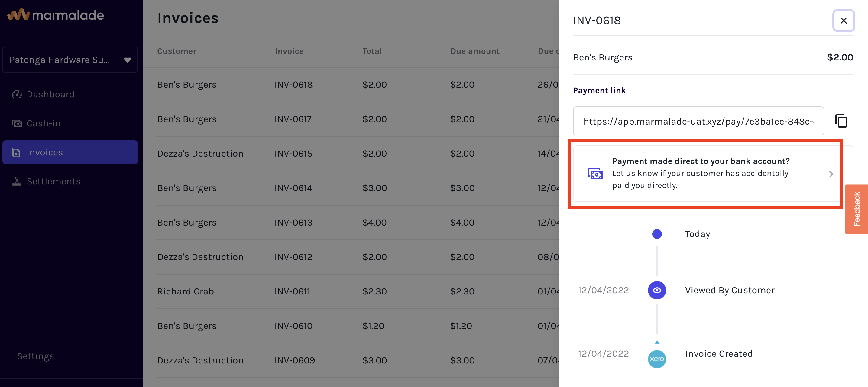This screenshot has height=387, width=868.
Task: Sort by Invoice column header
Action: (x=289, y=51)
